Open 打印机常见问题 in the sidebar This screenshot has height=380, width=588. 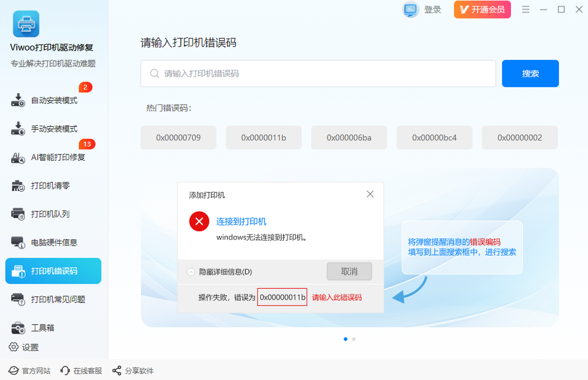pyautogui.click(x=53, y=300)
